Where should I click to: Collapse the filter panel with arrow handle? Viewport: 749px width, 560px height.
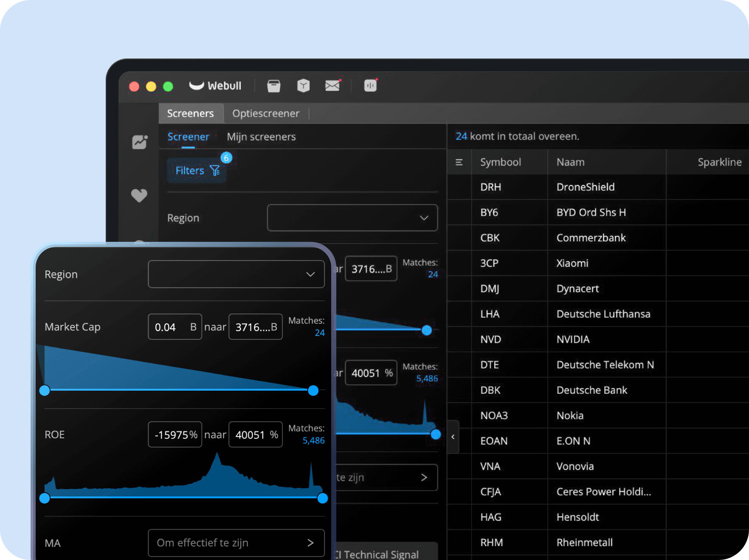coord(453,437)
